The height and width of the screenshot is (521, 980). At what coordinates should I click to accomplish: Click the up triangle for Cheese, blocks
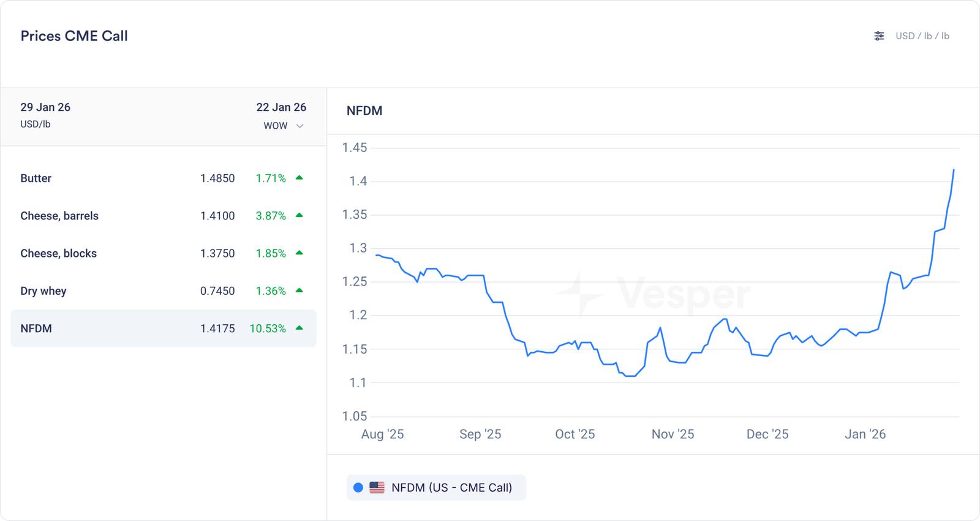pos(300,253)
